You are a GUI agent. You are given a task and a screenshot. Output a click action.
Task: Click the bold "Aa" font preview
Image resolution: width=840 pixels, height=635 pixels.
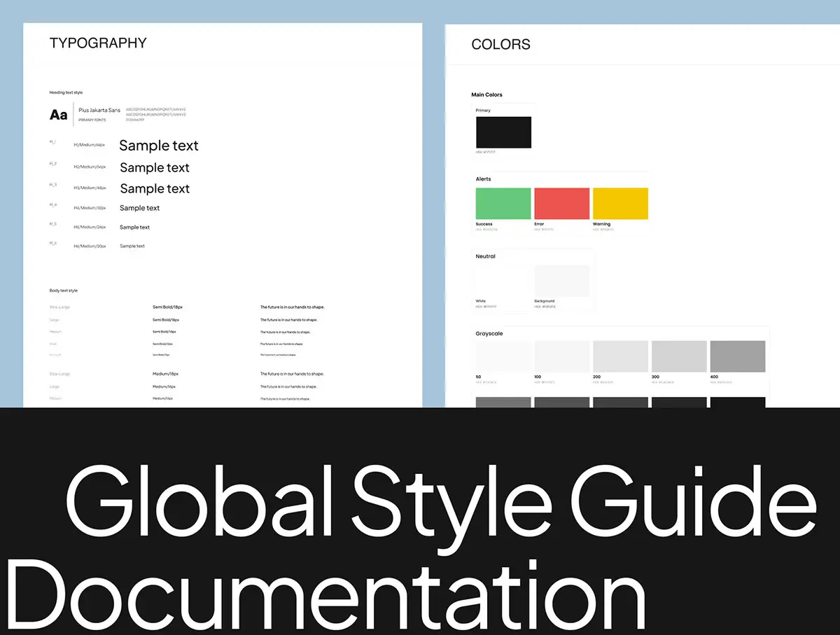coord(59,115)
